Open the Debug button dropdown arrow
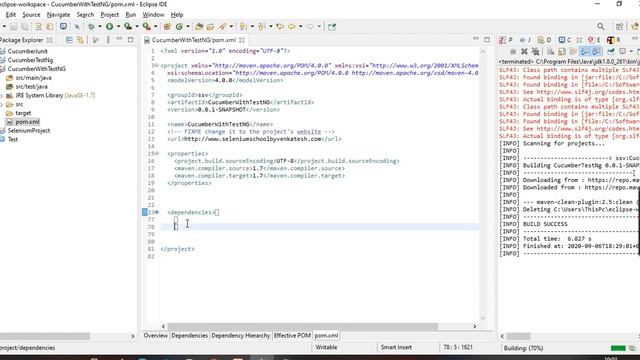The width and height of the screenshot is (640, 360). [100, 27]
